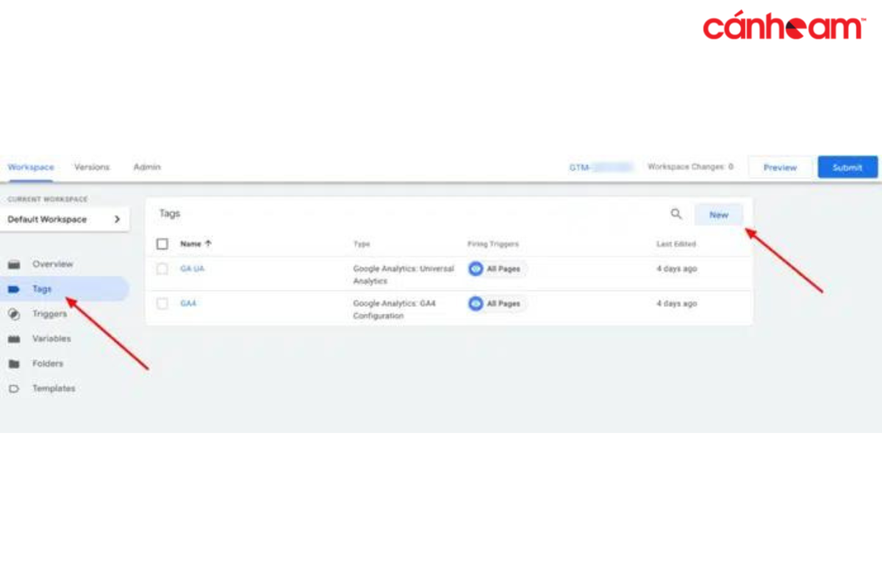Screen dimensions: 882x588
Task: Open the Folders sidebar icon
Action: pyautogui.click(x=14, y=364)
